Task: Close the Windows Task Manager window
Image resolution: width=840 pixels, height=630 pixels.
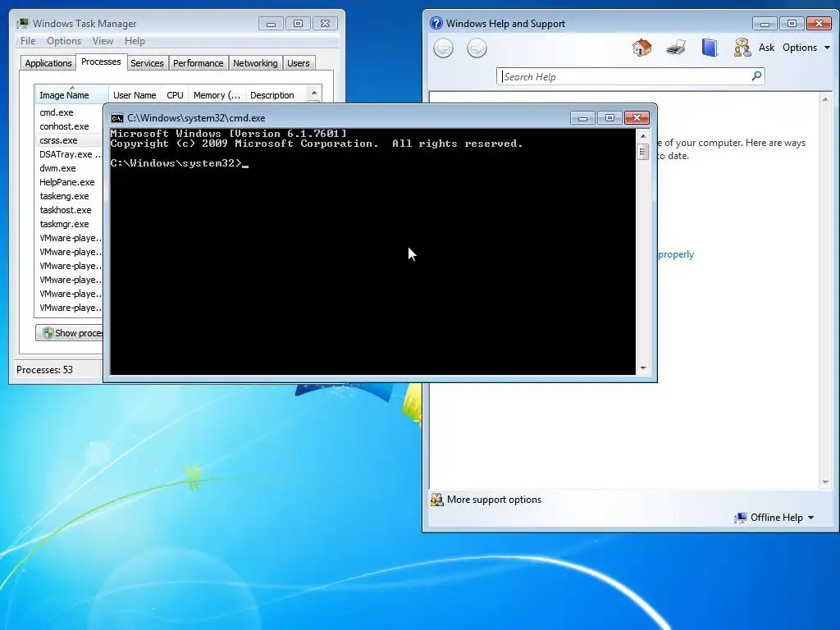Action: coord(325,24)
